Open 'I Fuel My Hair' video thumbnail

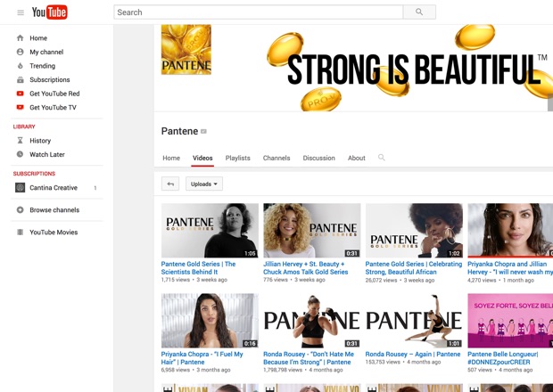point(210,321)
